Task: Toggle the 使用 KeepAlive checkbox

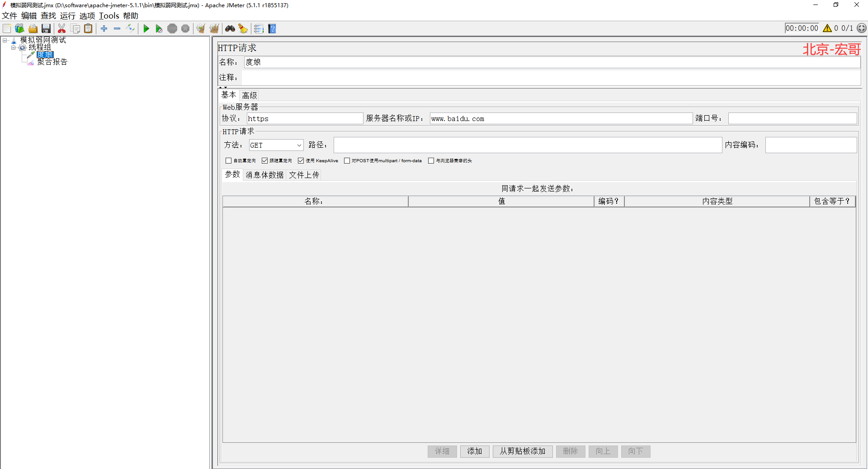Action: click(301, 160)
